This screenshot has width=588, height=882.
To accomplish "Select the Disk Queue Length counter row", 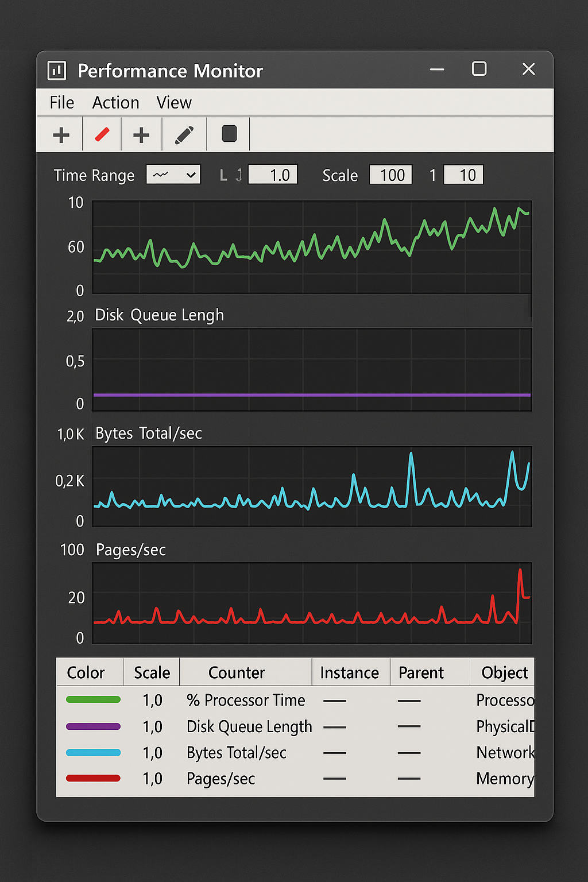I will 295,726.
